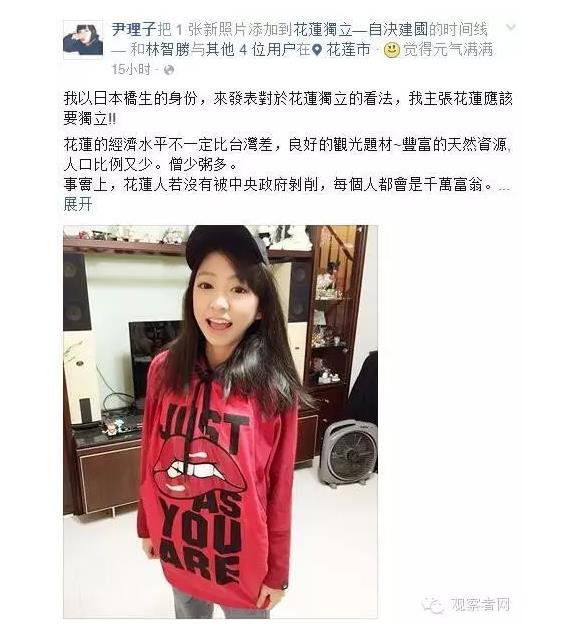Click the poster's profile picture thumbnail
Viewport: 580px width, 626px height.
[x=83, y=40]
